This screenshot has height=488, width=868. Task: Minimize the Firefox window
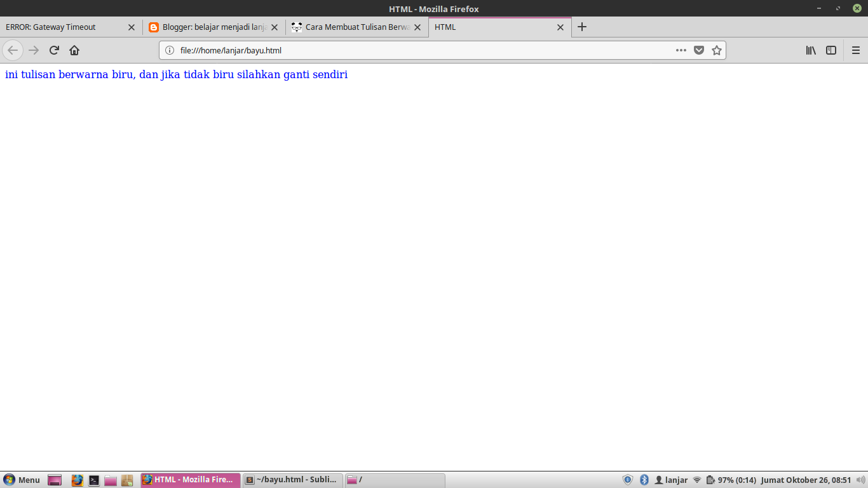819,8
